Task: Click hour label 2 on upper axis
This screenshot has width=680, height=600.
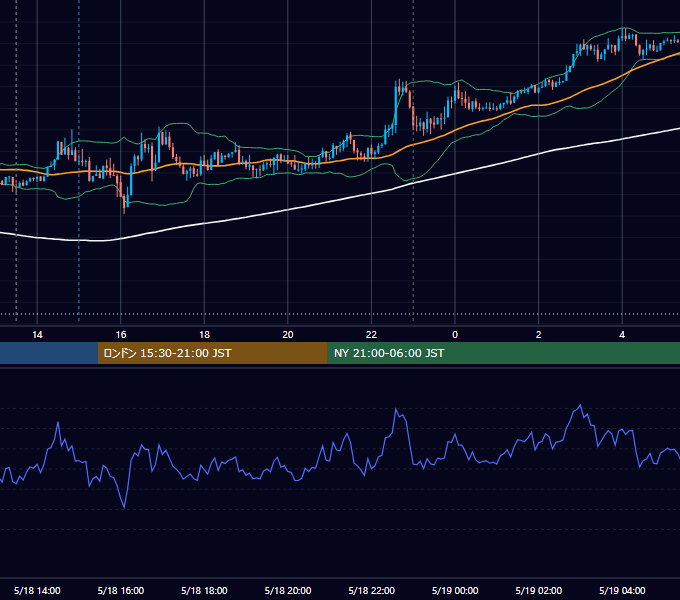Action: pos(539,335)
